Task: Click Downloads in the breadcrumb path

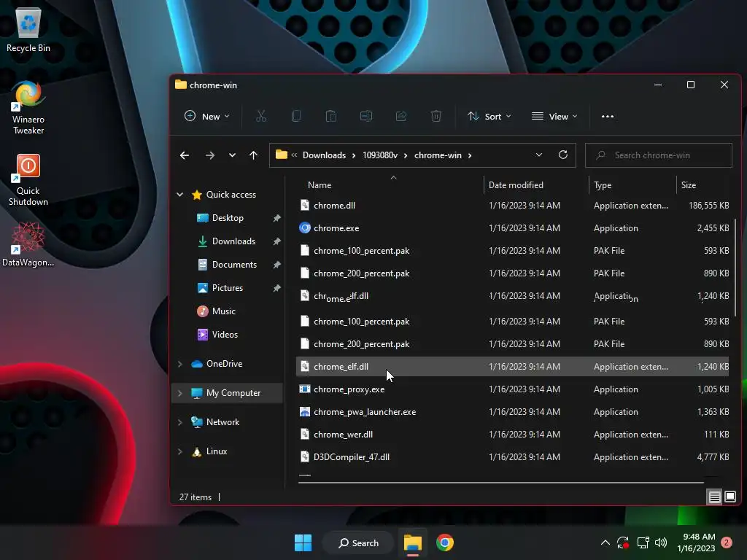Action: (x=324, y=155)
